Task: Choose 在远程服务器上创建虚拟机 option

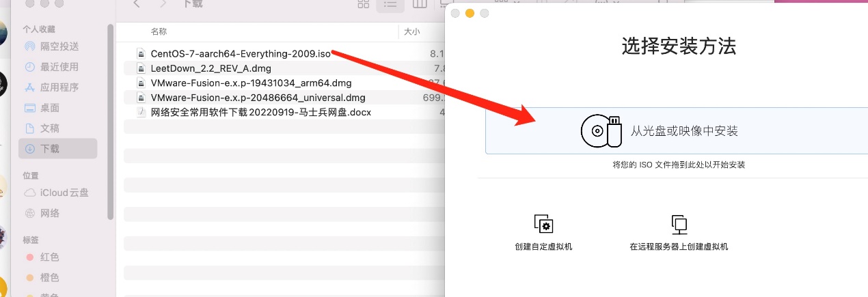Action: 679,233
